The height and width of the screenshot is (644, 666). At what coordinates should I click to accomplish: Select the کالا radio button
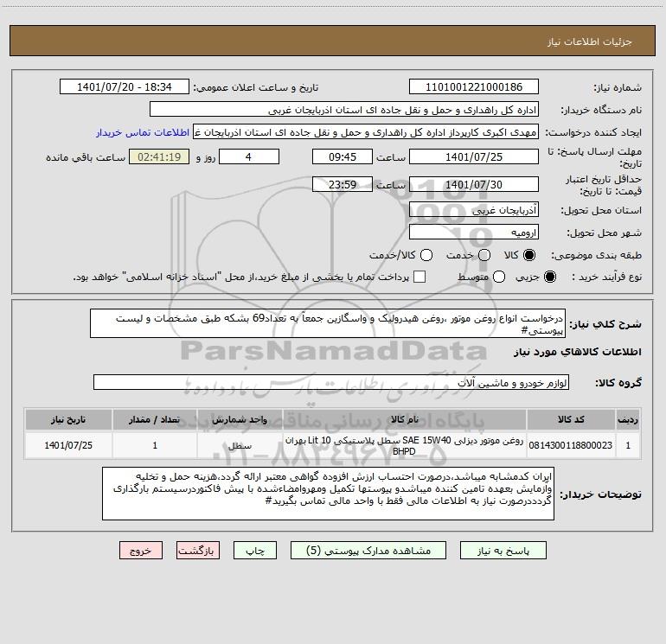529,255
